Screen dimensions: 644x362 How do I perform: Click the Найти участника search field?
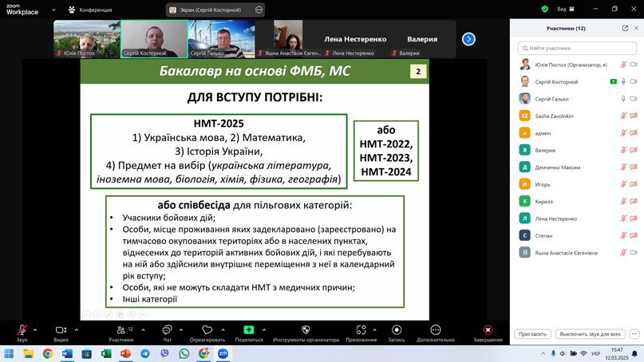(x=577, y=48)
